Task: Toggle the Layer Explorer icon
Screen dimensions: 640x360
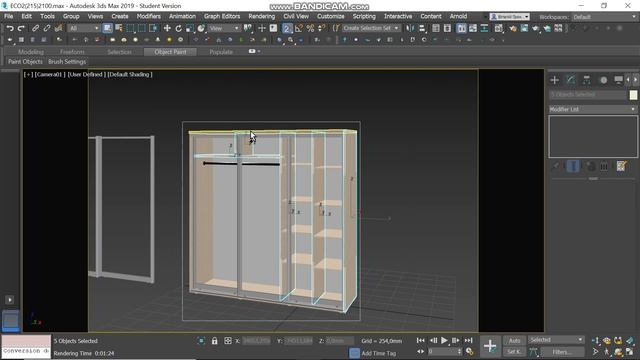Action: pyautogui.click(x=447, y=28)
